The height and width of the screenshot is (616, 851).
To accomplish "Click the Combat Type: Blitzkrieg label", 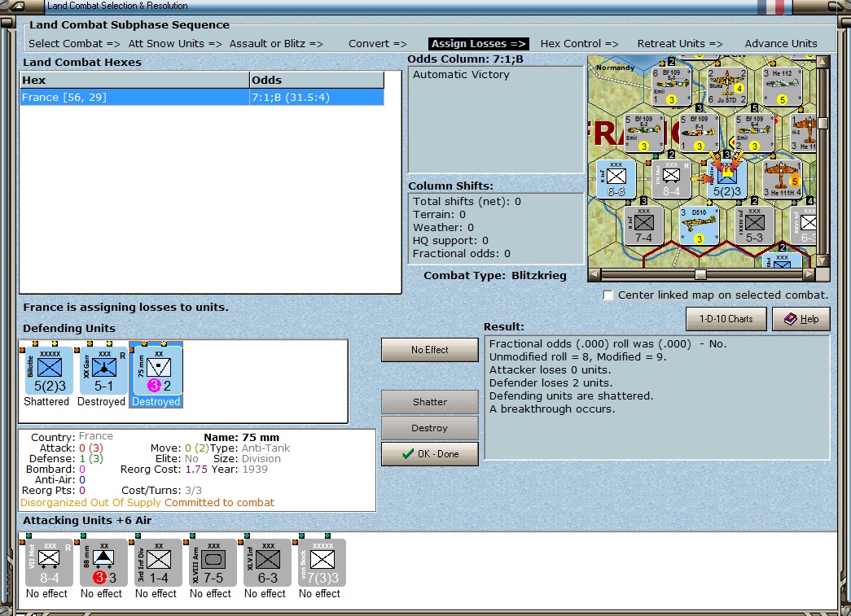I will click(495, 276).
